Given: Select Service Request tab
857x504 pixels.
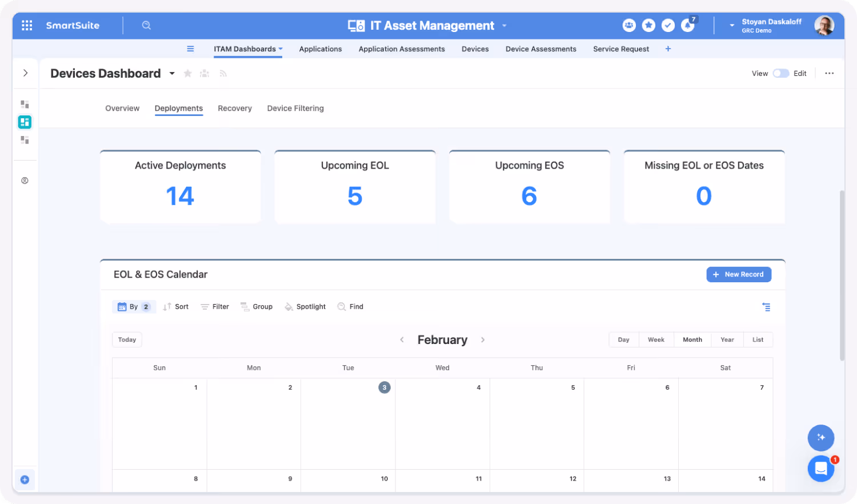Looking at the screenshot, I should (x=621, y=49).
